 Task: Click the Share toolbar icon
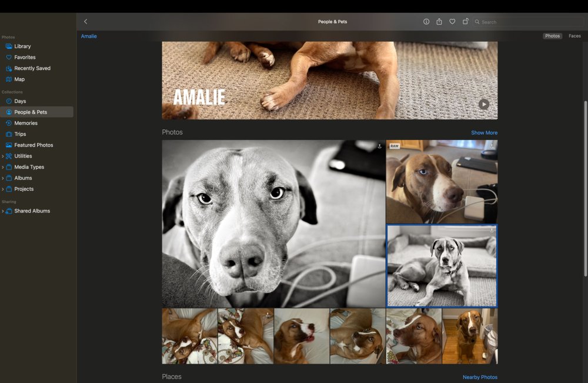(x=439, y=22)
